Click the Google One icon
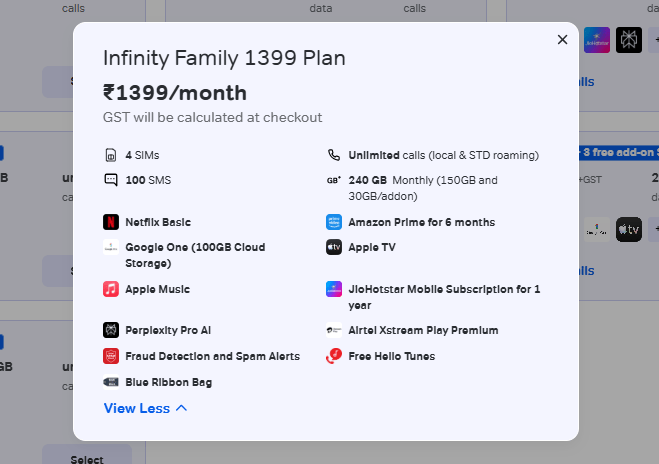659x464 pixels. pos(111,247)
